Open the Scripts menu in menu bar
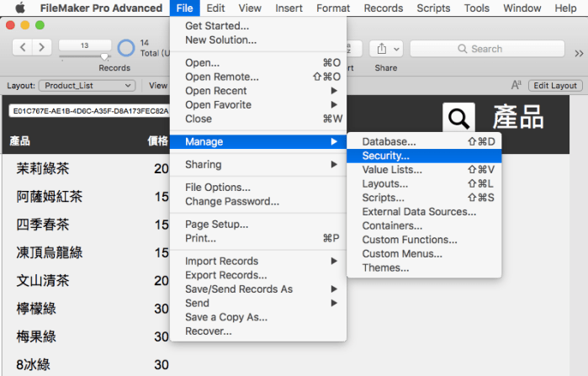This screenshot has width=588, height=376. click(x=432, y=8)
